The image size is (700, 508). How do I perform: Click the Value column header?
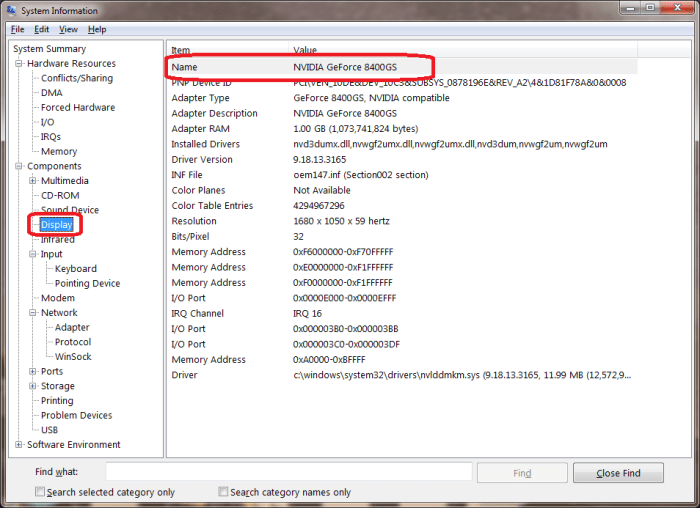(463, 50)
